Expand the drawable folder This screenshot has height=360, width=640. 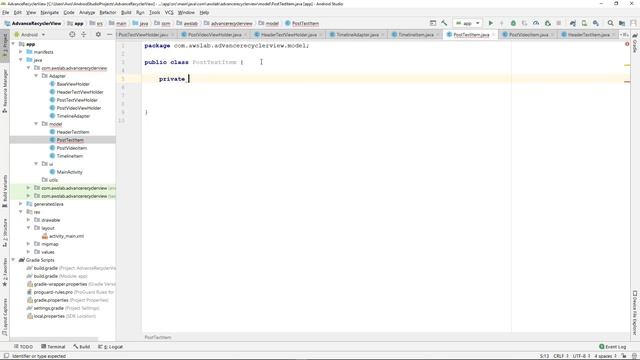click(29, 220)
